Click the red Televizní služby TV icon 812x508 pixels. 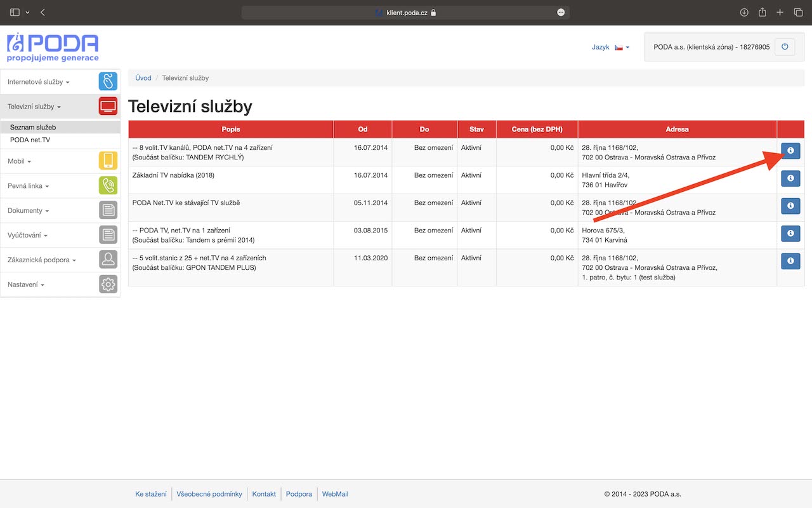pos(108,106)
